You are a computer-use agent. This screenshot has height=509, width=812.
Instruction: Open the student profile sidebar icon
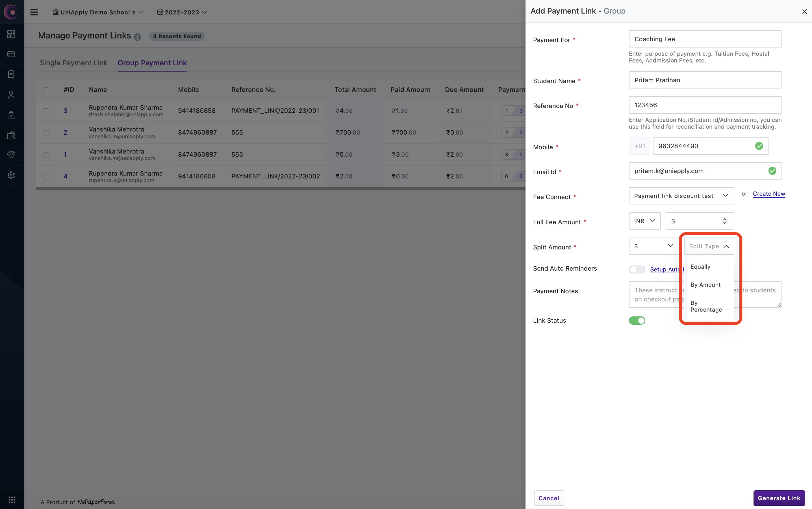11,115
